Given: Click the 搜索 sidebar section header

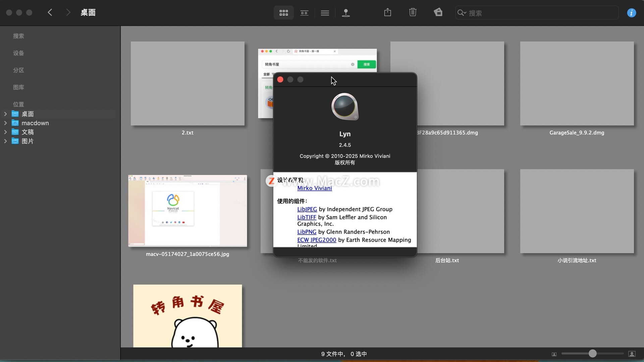Looking at the screenshot, I should [18, 36].
